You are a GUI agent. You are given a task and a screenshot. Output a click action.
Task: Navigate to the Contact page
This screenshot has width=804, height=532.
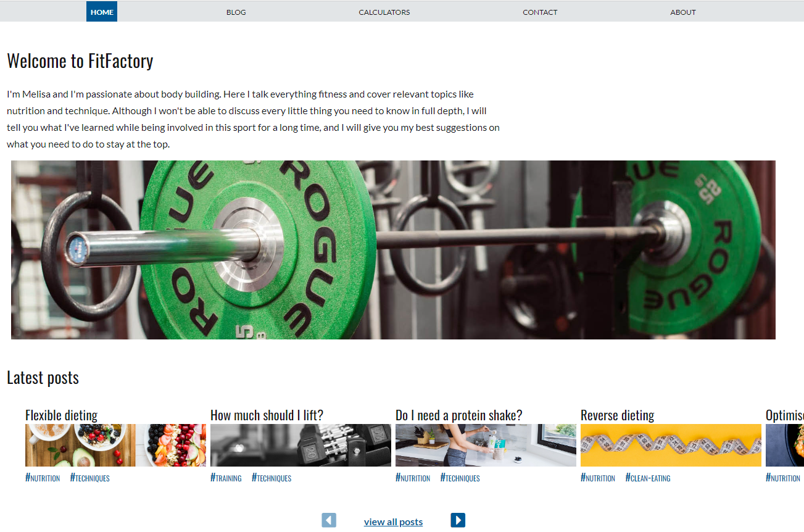click(x=540, y=12)
